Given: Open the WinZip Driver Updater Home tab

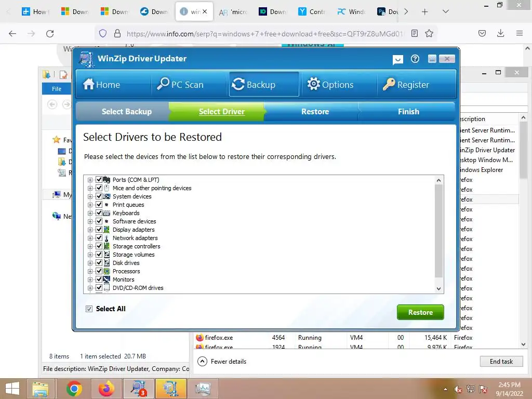Looking at the screenshot, I should tap(113, 84).
